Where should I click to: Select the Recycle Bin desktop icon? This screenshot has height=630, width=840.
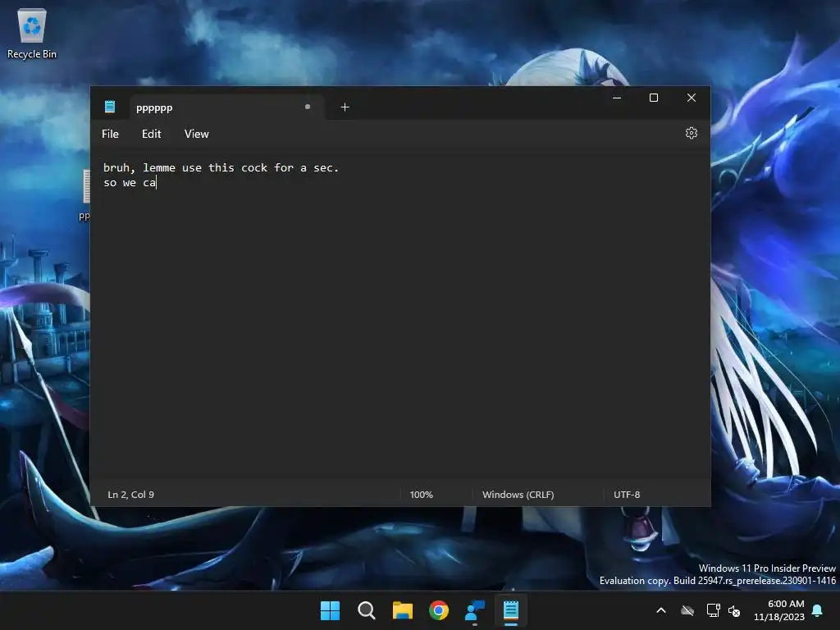[x=32, y=34]
